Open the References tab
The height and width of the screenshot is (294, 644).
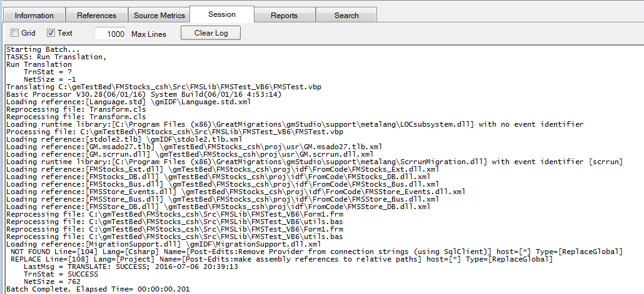tap(96, 15)
